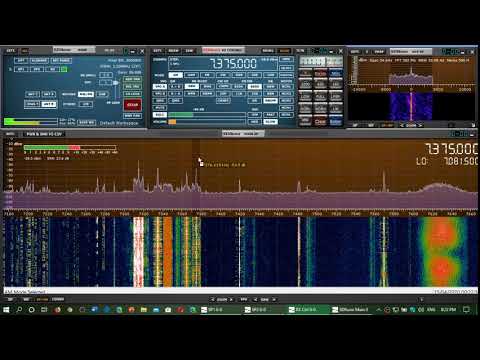The image size is (480, 360).
Task: Switch main spectrum to WF view
Action: click(26, 299)
